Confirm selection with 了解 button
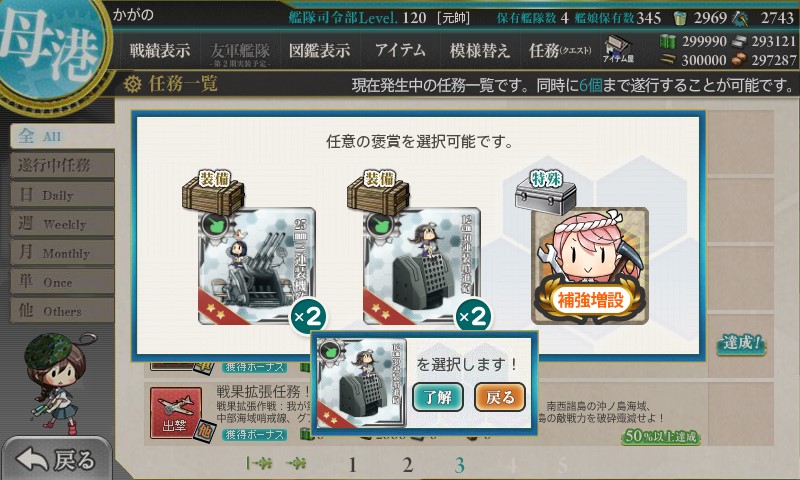 (x=438, y=397)
